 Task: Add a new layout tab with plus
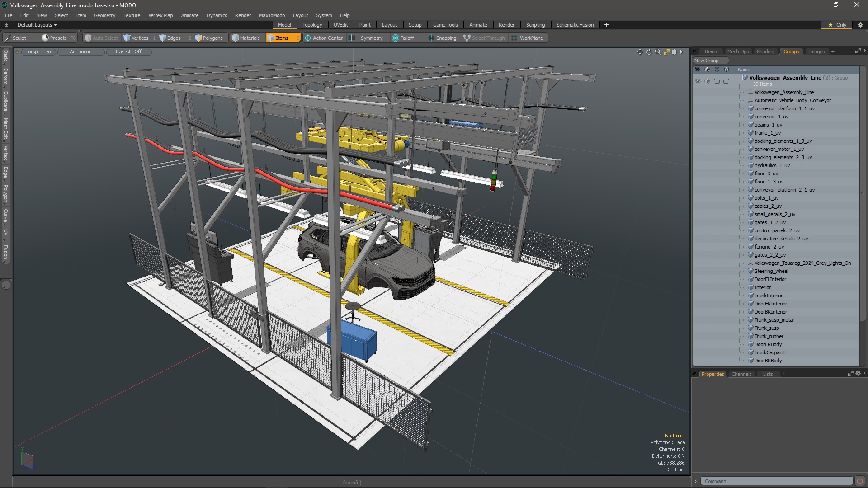(x=606, y=25)
